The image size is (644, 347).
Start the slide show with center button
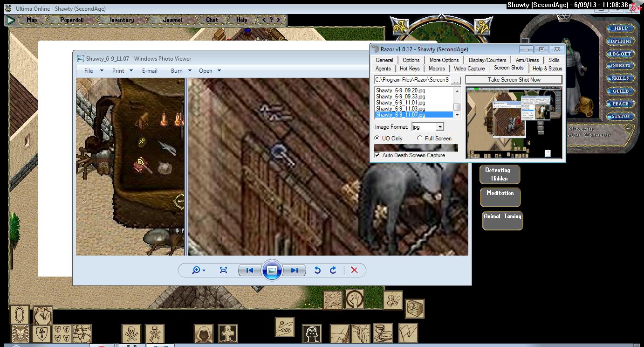(272, 270)
